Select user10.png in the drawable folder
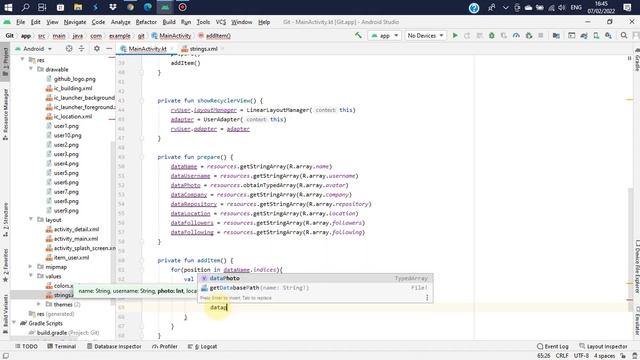 point(68,135)
